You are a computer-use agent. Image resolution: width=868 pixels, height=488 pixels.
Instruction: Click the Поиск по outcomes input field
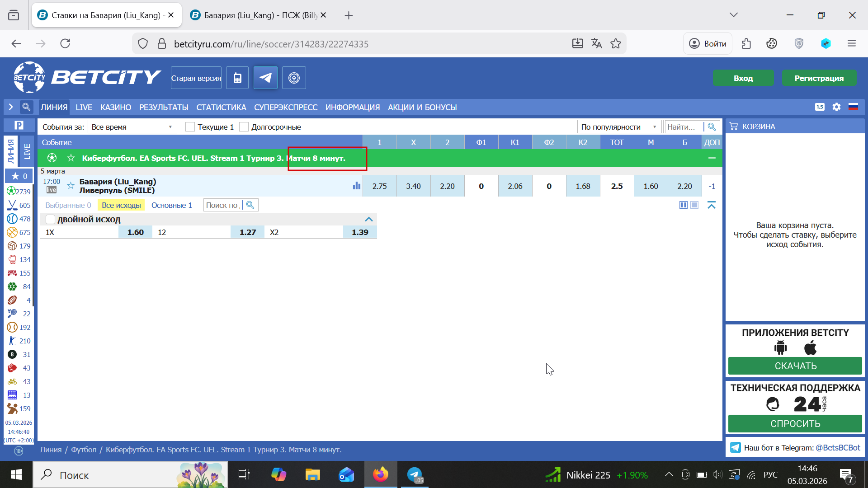point(222,205)
